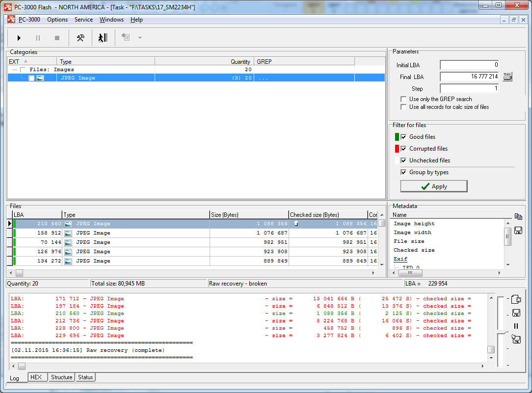Image resolution: width=532 pixels, height=393 pixels.
Task: Uncheck the Good files filter
Action: [404, 137]
